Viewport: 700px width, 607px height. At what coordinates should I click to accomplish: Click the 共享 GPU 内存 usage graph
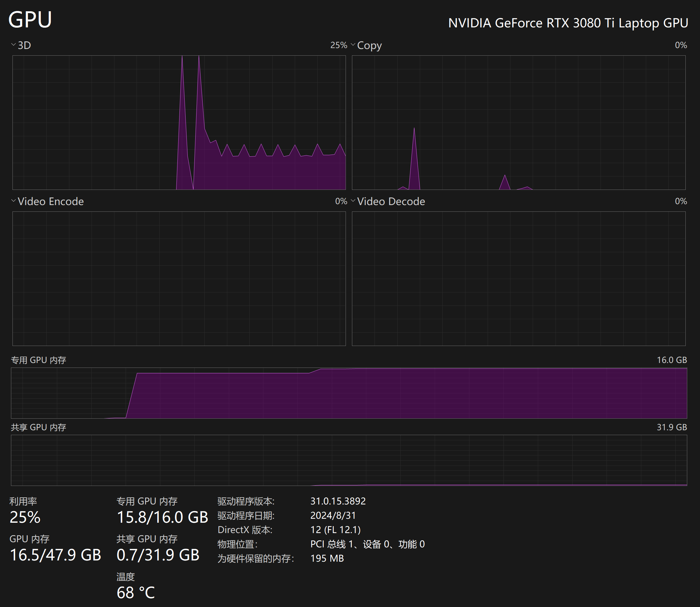[349, 460]
